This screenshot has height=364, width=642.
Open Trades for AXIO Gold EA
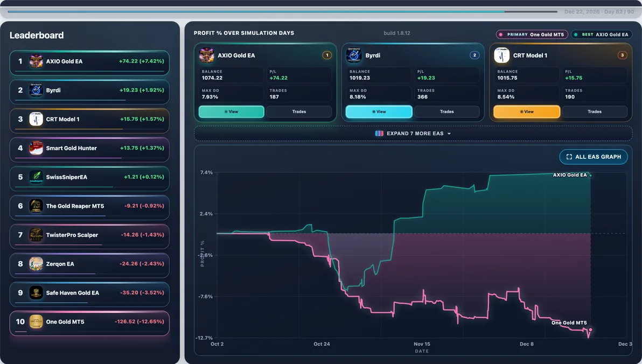(299, 112)
